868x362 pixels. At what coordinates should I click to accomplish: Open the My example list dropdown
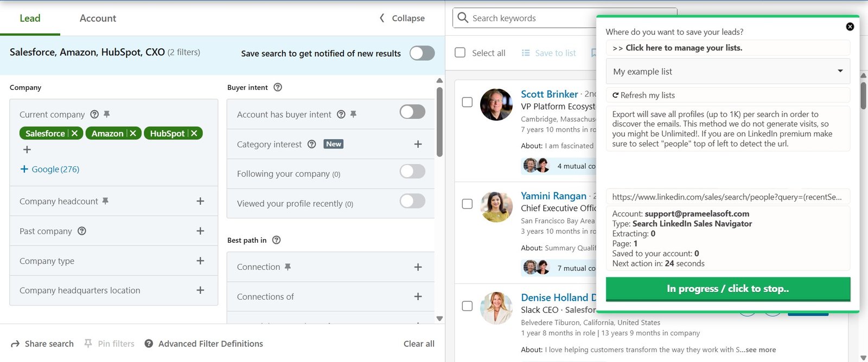(727, 72)
